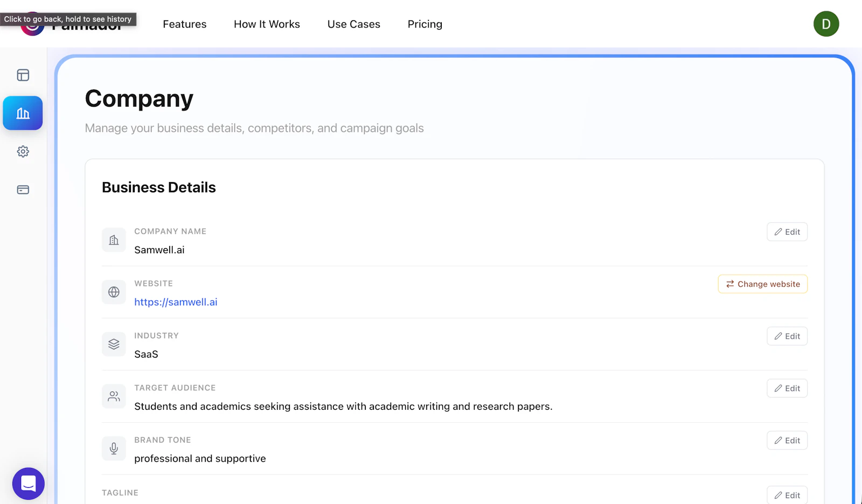Image resolution: width=862 pixels, height=504 pixels.
Task: Click the website globe icon
Action: 114,292
